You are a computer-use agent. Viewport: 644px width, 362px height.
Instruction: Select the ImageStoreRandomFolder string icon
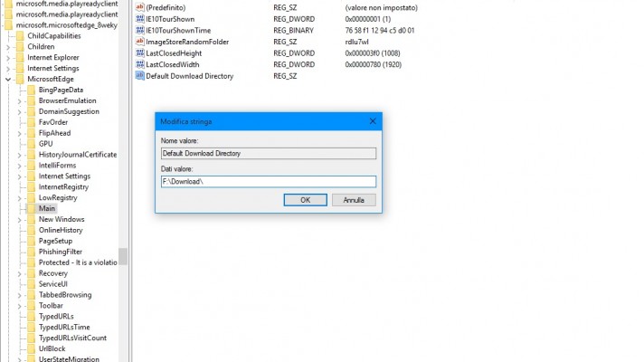[139, 42]
